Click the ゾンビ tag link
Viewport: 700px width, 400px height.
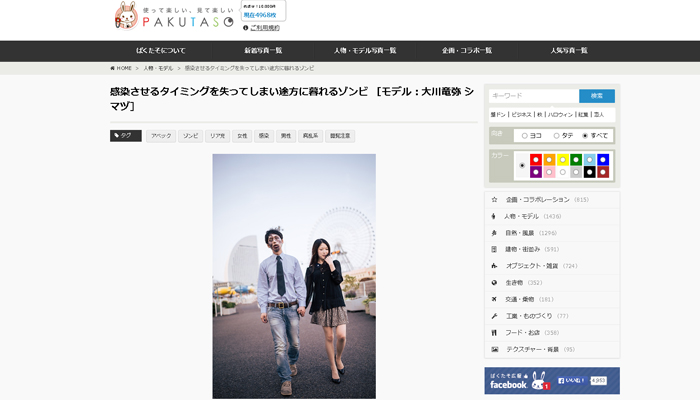(x=190, y=136)
